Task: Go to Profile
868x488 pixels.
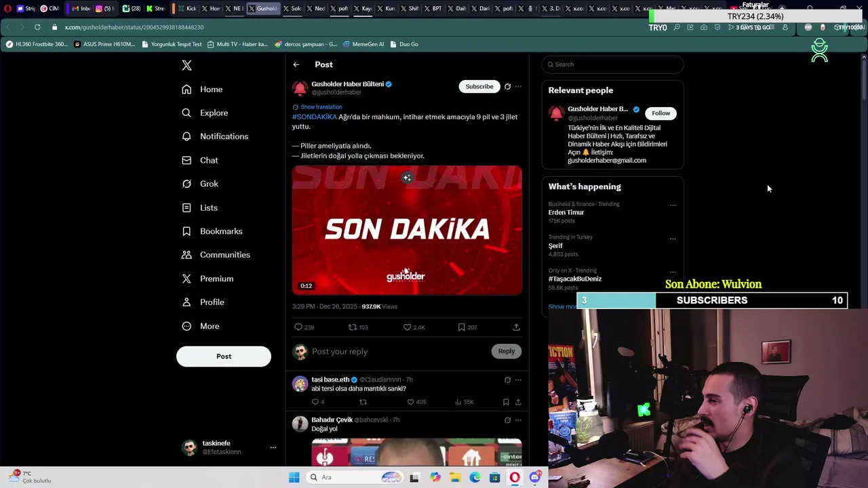Action: [x=203, y=302]
